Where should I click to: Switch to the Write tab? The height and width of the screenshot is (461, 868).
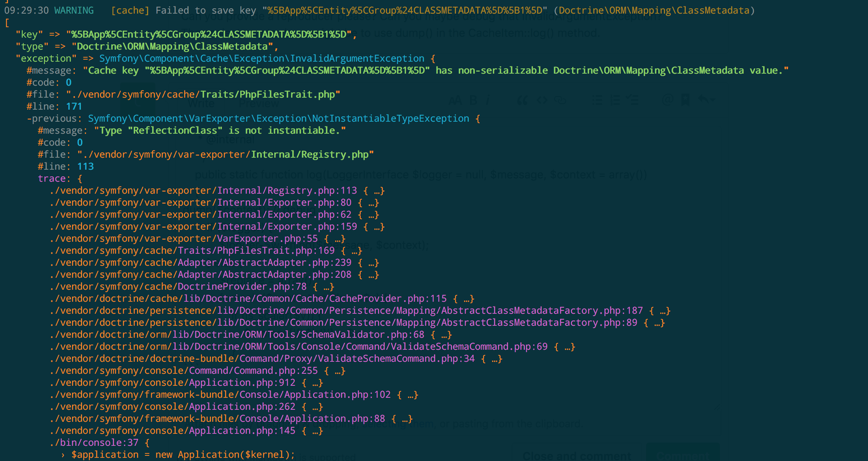(201, 104)
